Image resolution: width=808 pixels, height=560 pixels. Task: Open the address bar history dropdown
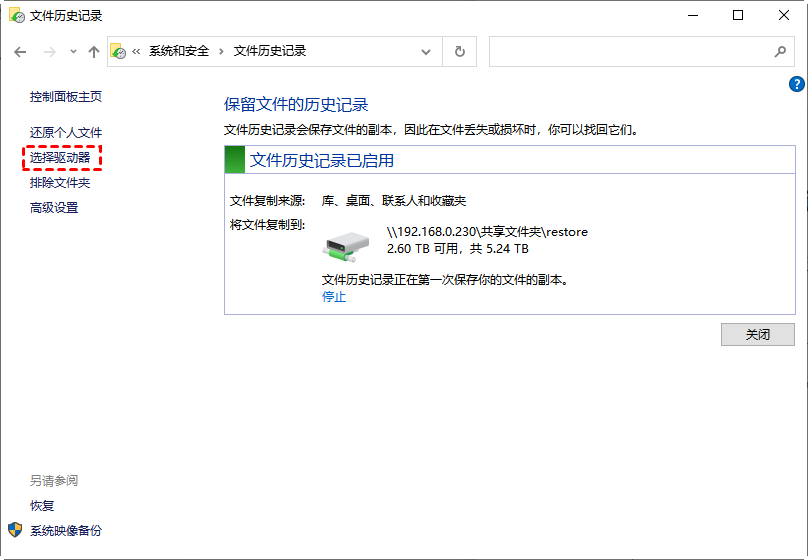pyautogui.click(x=426, y=52)
